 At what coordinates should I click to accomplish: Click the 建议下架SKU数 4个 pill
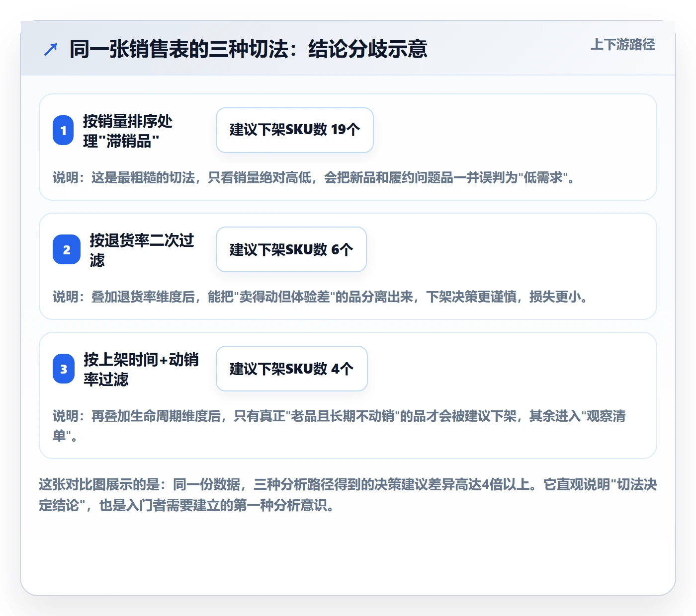[292, 369]
